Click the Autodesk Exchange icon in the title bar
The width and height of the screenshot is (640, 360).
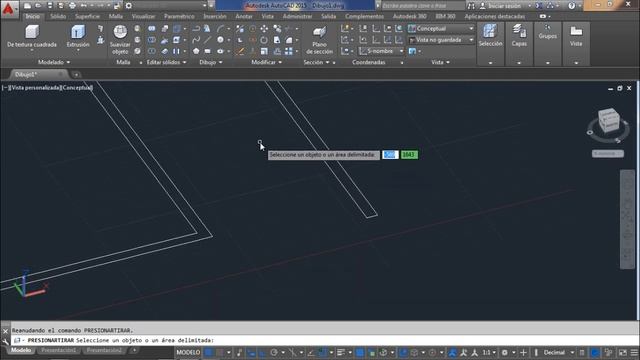(x=539, y=6)
